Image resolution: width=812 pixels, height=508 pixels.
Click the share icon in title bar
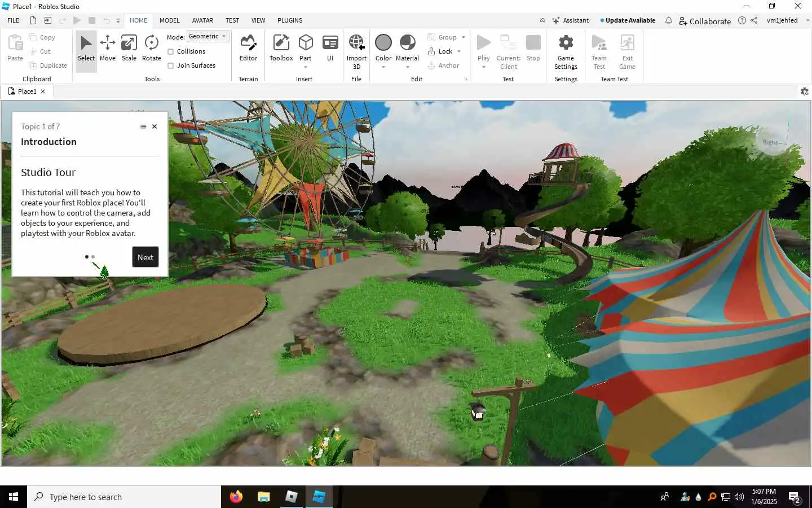point(754,20)
